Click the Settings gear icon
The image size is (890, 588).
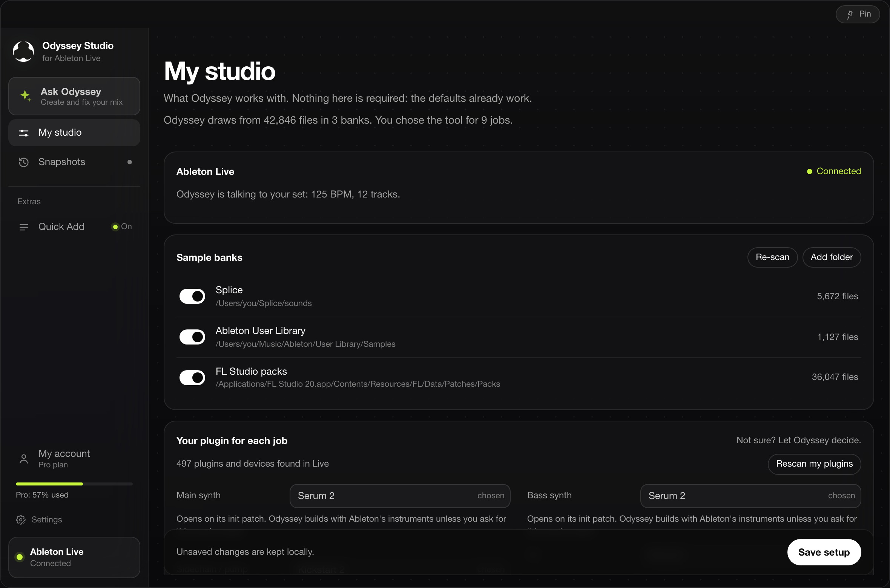(21, 520)
